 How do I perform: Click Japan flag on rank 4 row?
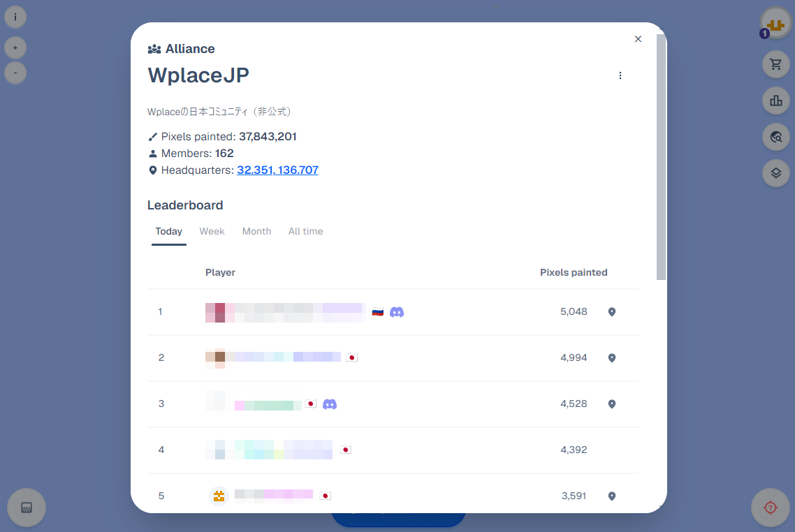(346, 450)
